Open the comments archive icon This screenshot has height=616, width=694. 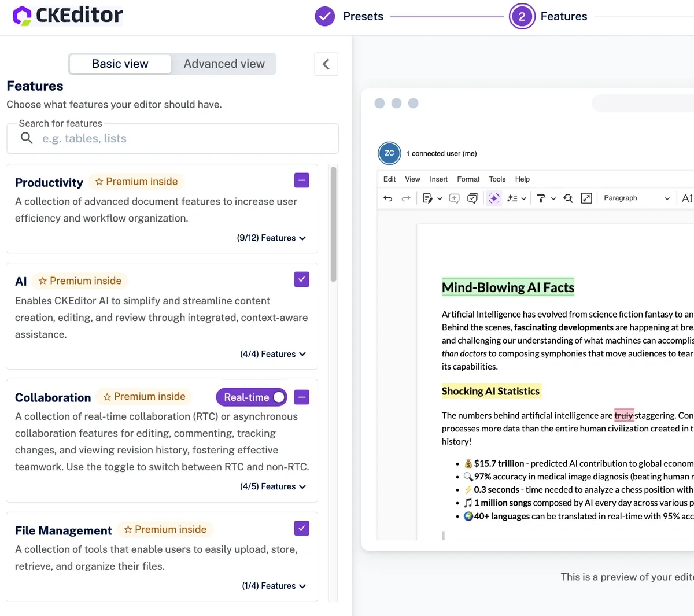pyautogui.click(x=472, y=198)
